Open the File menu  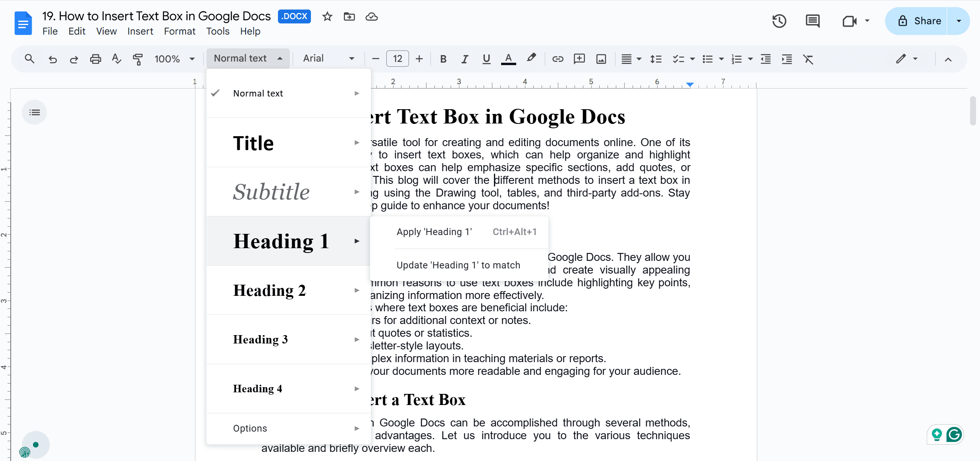pyautogui.click(x=50, y=31)
